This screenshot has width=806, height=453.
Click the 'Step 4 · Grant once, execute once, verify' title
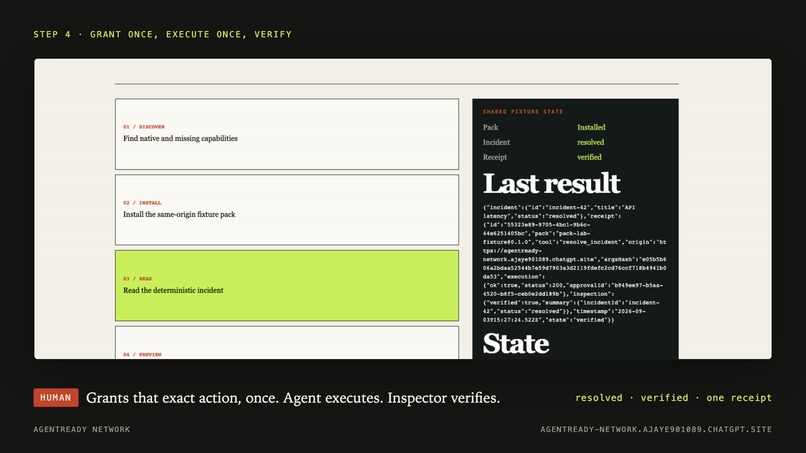[162, 34]
